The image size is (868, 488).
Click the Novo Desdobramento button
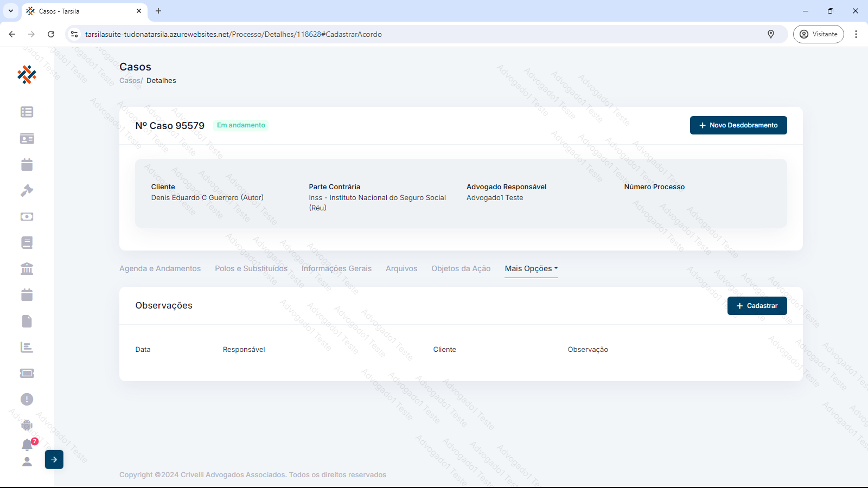click(738, 125)
